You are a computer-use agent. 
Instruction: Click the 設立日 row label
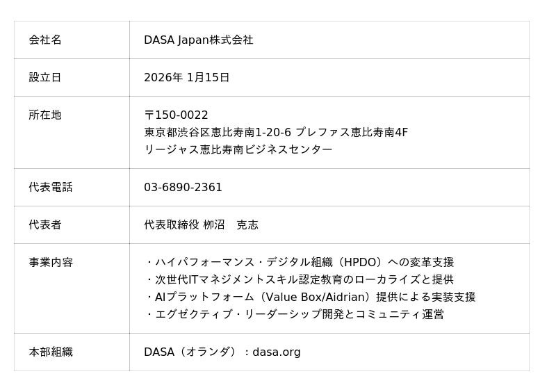tap(45, 77)
